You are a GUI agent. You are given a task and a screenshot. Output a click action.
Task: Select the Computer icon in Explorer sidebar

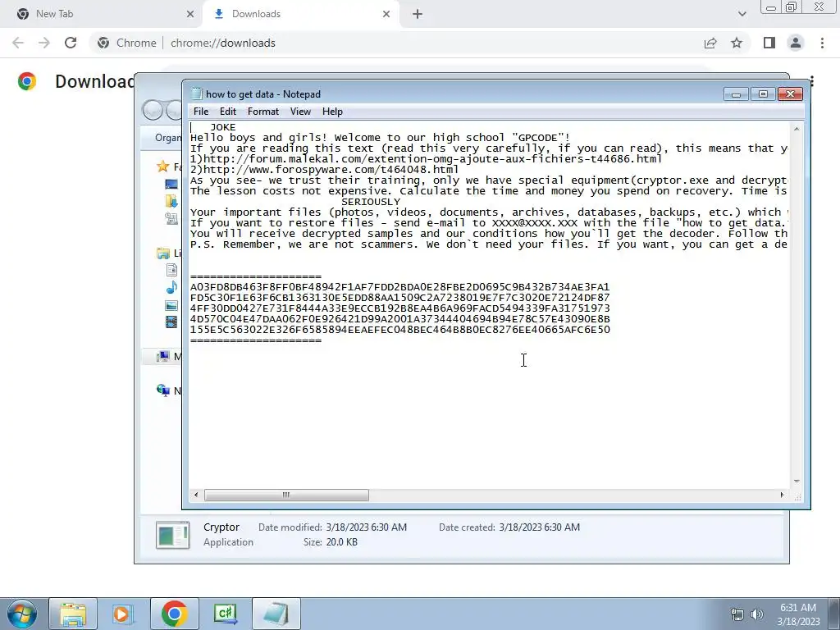pyautogui.click(x=162, y=356)
